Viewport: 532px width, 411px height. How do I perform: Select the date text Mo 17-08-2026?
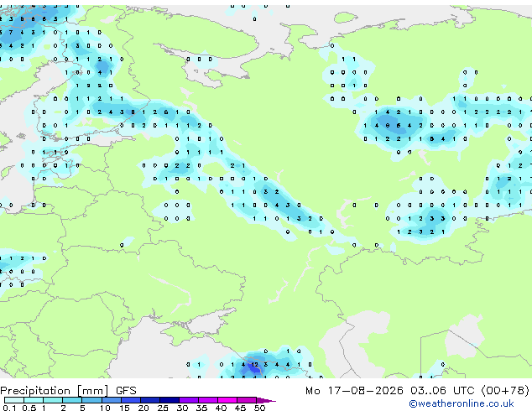click(354, 391)
